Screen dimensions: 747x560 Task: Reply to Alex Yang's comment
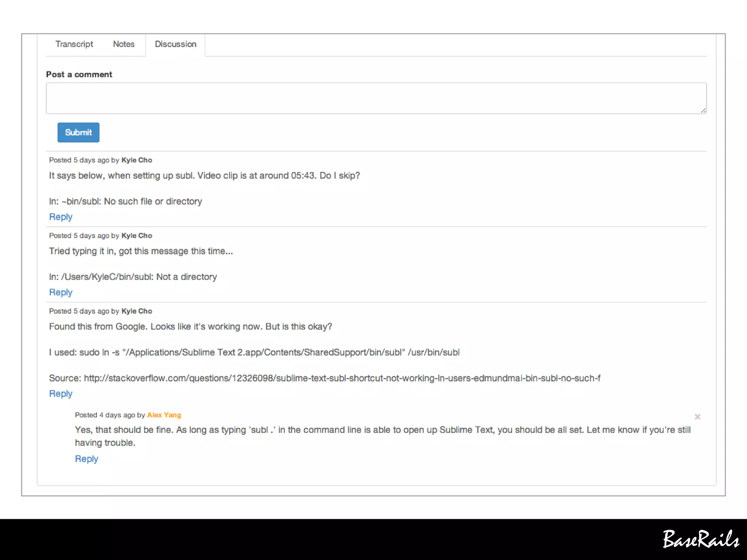pyautogui.click(x=86, y=459)
